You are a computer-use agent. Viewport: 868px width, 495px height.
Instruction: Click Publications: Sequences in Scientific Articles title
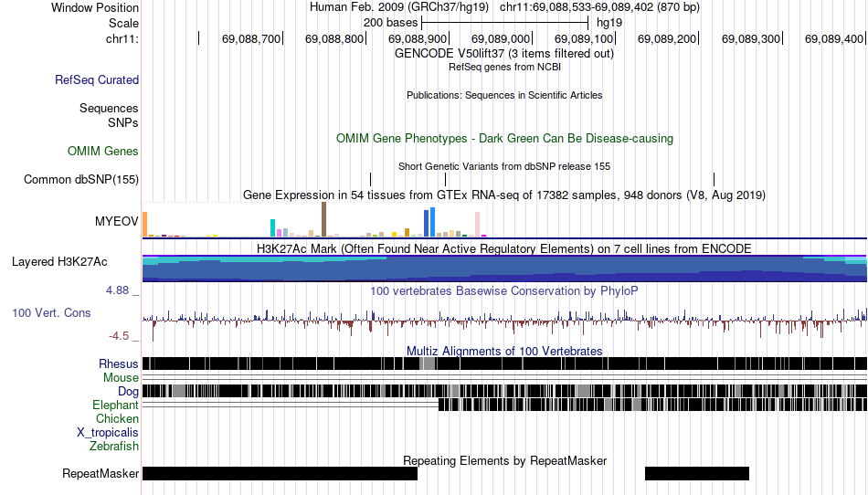tap(504, 95)
